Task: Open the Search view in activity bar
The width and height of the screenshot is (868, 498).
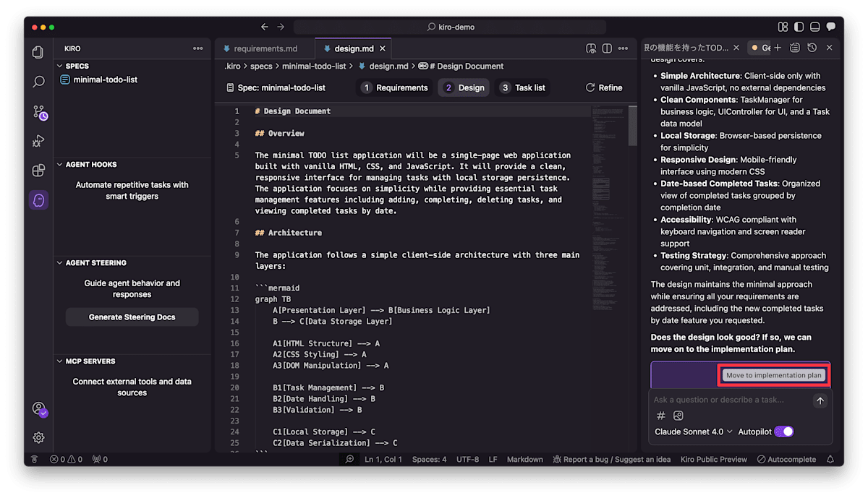Action: point(38,82)
